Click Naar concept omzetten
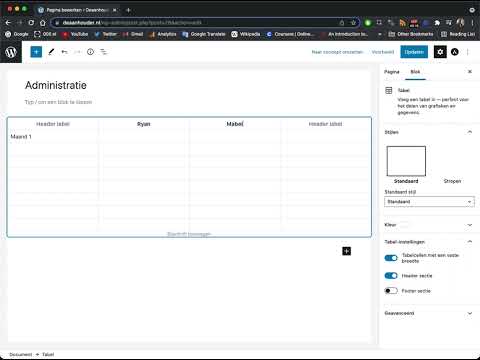 point(337,52)
